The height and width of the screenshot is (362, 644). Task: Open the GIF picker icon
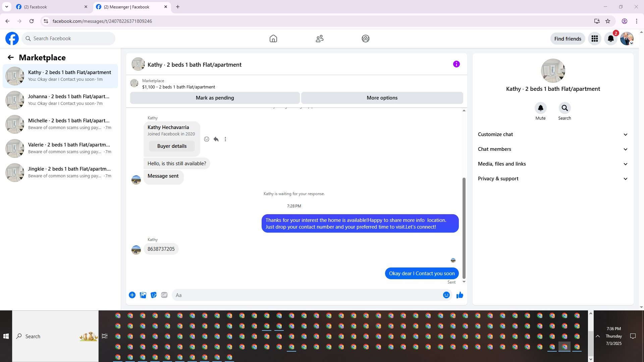tap(164, 295)
